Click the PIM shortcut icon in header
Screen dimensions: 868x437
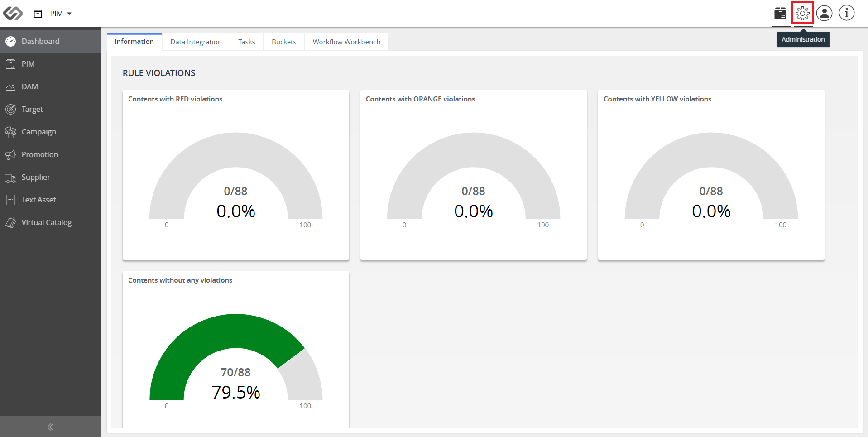tap(781, 13)
